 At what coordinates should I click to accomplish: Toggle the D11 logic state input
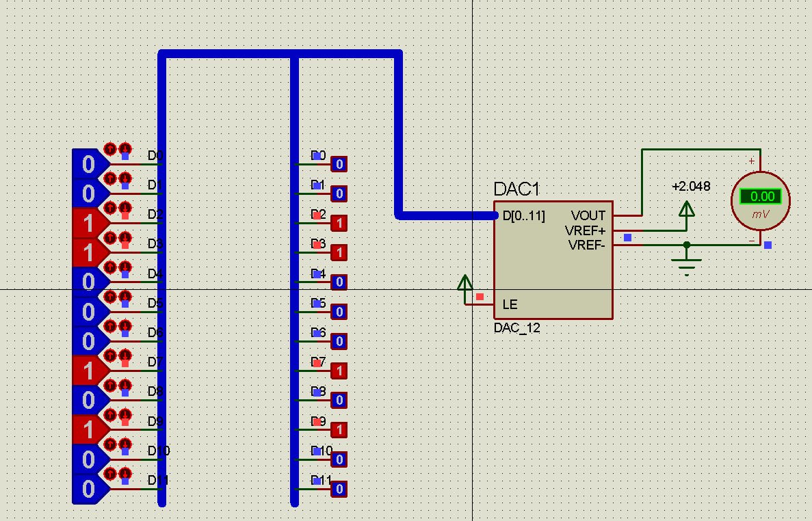tap(90, 488)
